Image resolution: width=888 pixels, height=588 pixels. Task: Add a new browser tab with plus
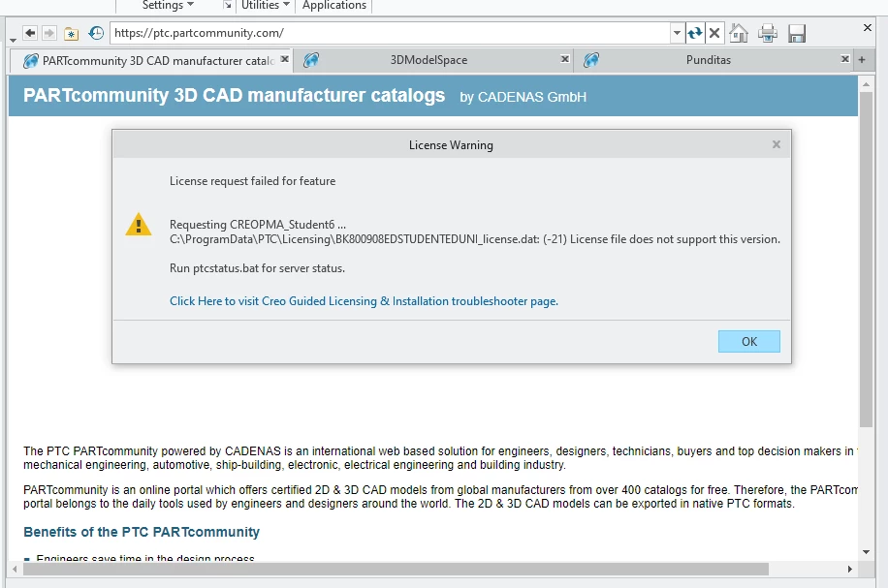tap(862, 60)
